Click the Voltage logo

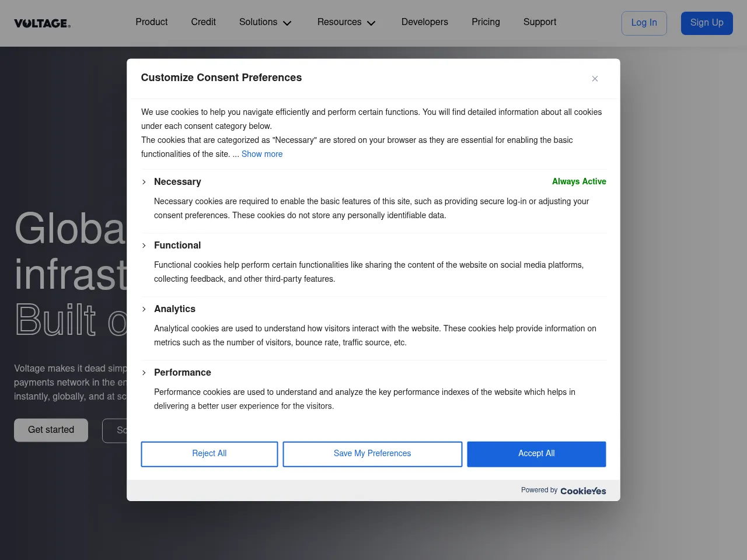tap(42, 23)
